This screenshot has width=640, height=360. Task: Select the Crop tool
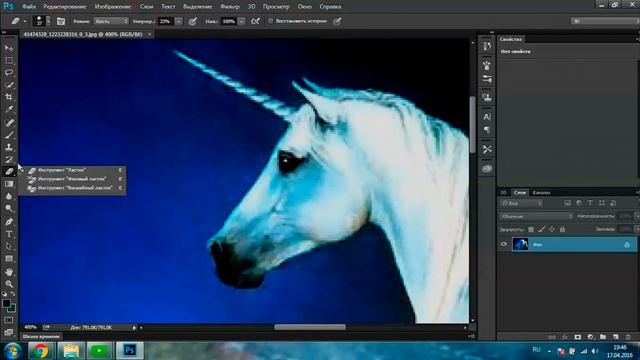[x=9, y=97]
